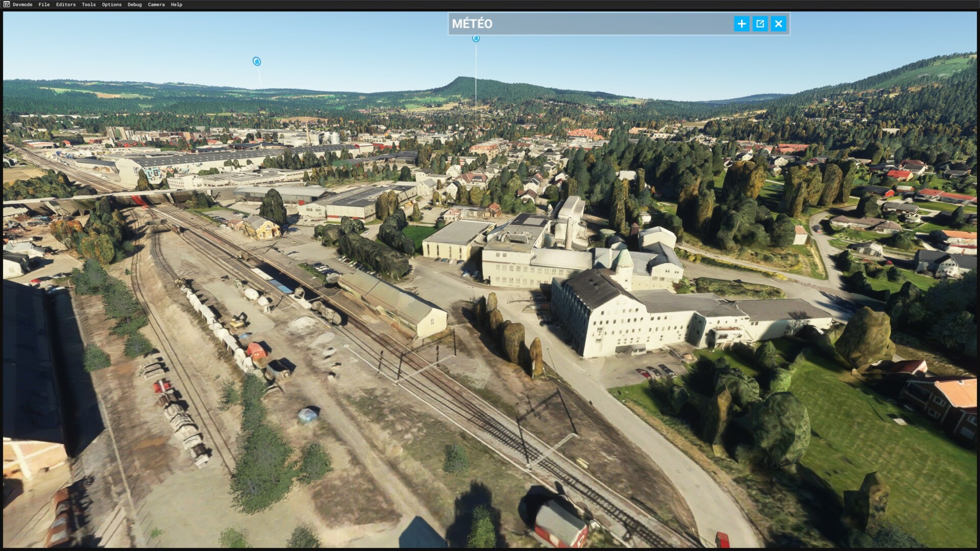Click the Devmode logo icon
980x551 pixels.
[x=6, y=5]
